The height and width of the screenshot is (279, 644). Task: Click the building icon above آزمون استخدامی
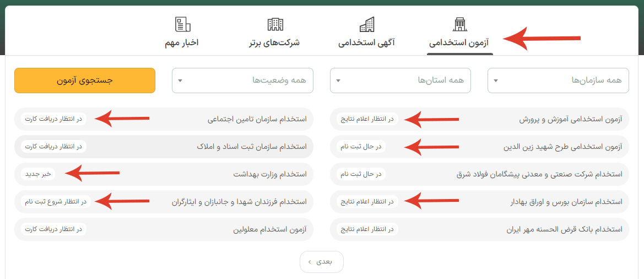tap(459, 25)
